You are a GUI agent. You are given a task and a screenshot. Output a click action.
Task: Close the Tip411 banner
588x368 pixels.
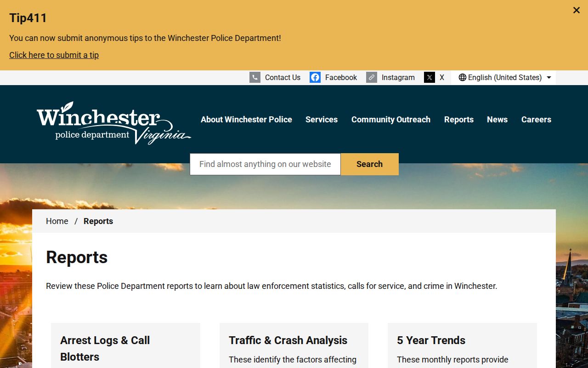576,10
